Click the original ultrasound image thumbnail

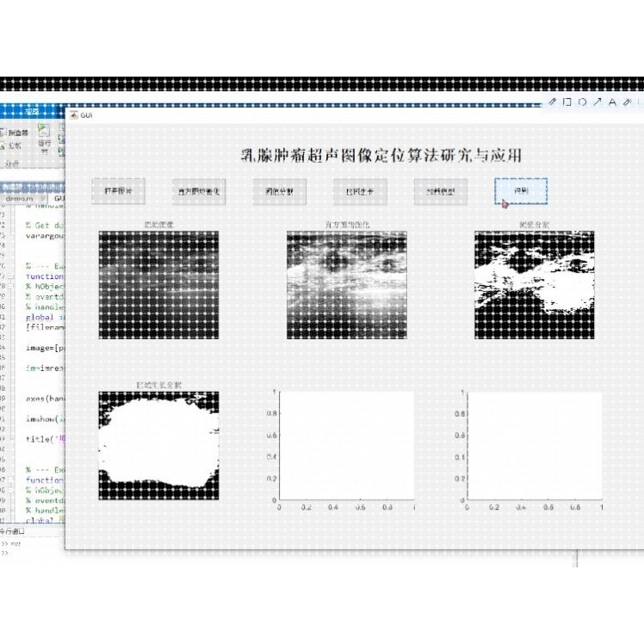158,285
